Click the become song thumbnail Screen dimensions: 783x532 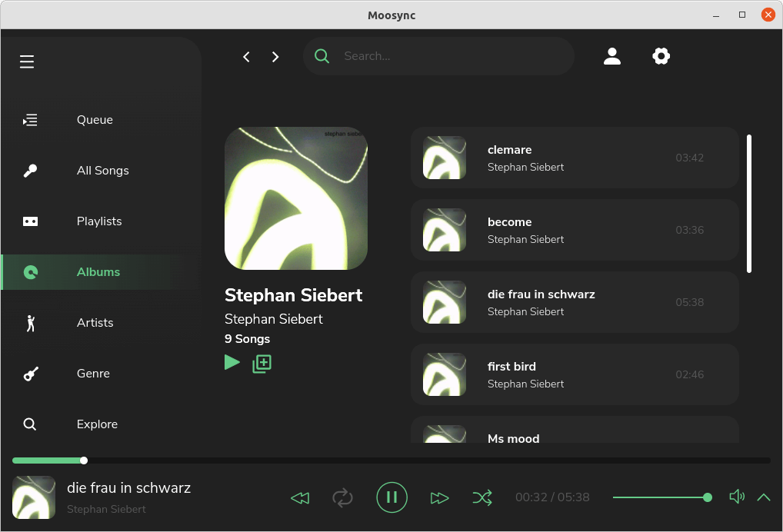445,230
